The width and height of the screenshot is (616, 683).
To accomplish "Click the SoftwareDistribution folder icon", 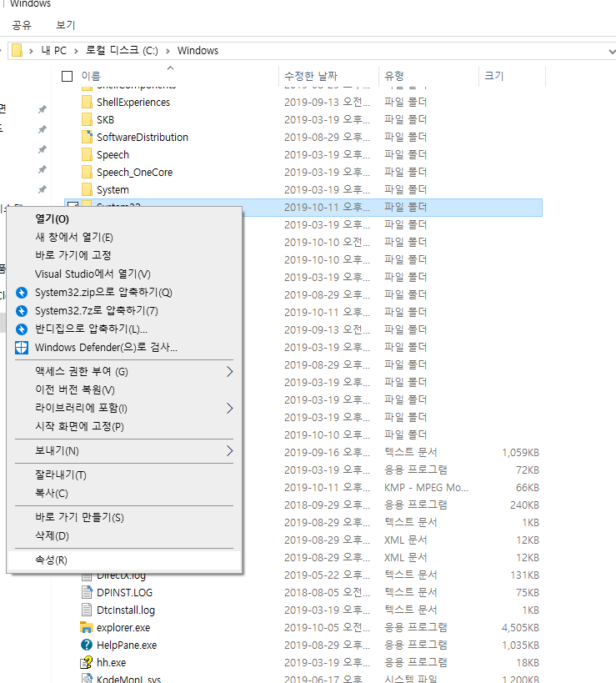I will (x=87, y=137).
